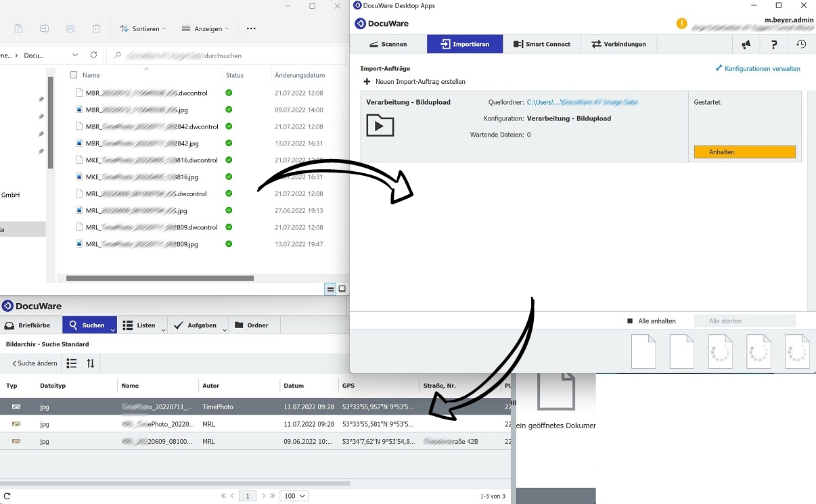
Task: Open the help question mark icon
Action: (773, 44)
